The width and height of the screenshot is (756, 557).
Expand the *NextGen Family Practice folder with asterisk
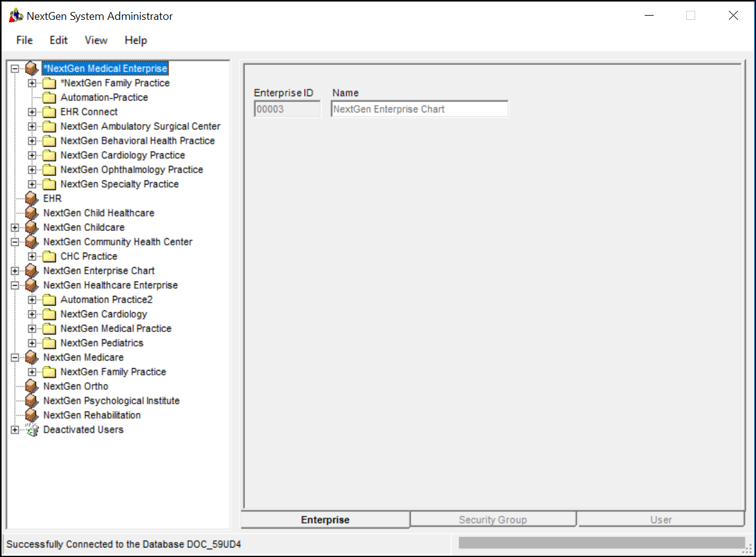[32, 83]
